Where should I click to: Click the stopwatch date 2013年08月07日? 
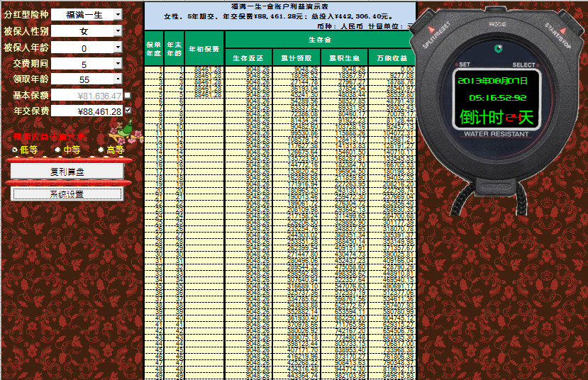click(492, 81)
